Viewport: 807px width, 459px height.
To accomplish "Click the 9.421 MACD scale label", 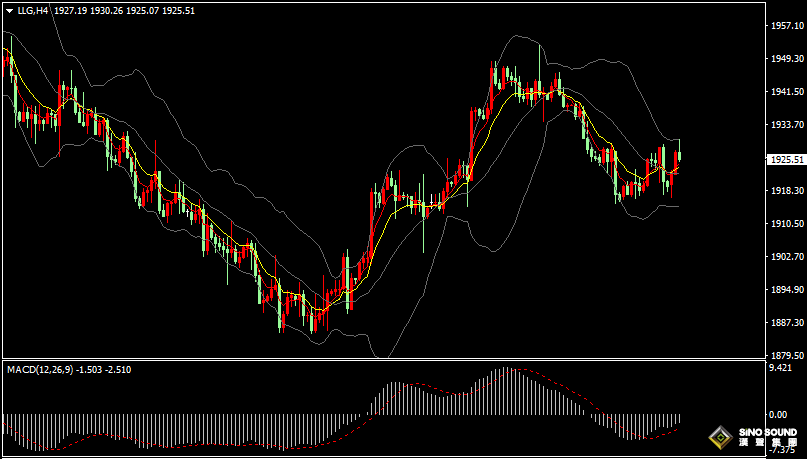I will (x=780, y=368).
